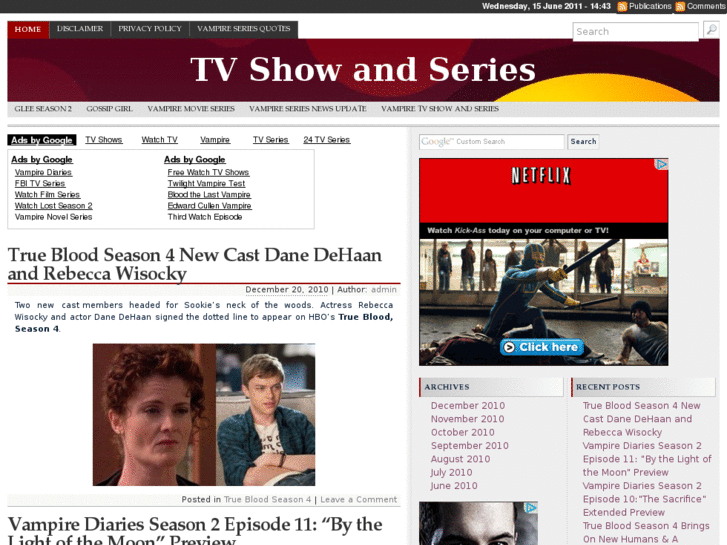Viewport: 727px width, 545px height.
Task: Select VAMPIRE TV SHOW AND SERIES category
Action: 440,109
